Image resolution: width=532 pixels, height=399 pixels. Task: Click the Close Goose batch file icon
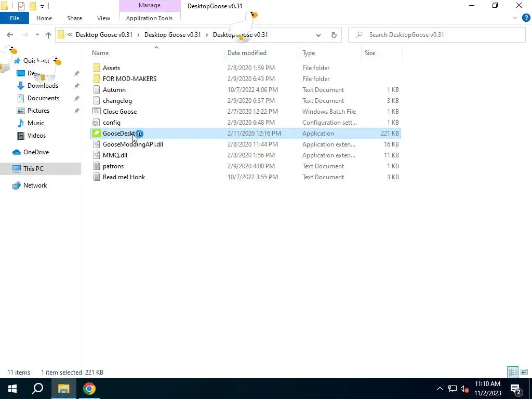(x=97, y=111)
